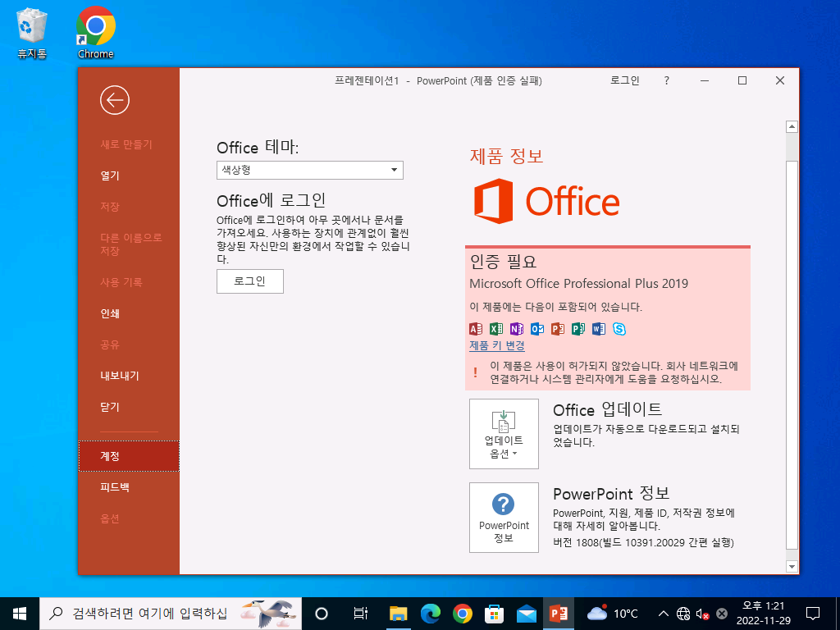This screenshot has width=840, height=630.
Task: Click the Word app icon in product info
Action: pos(598,328)
